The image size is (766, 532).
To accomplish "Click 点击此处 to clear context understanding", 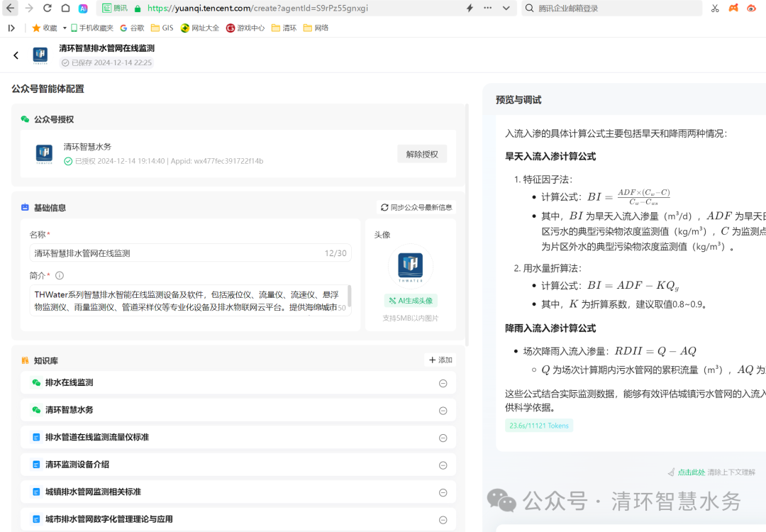I will pos(692,471).
